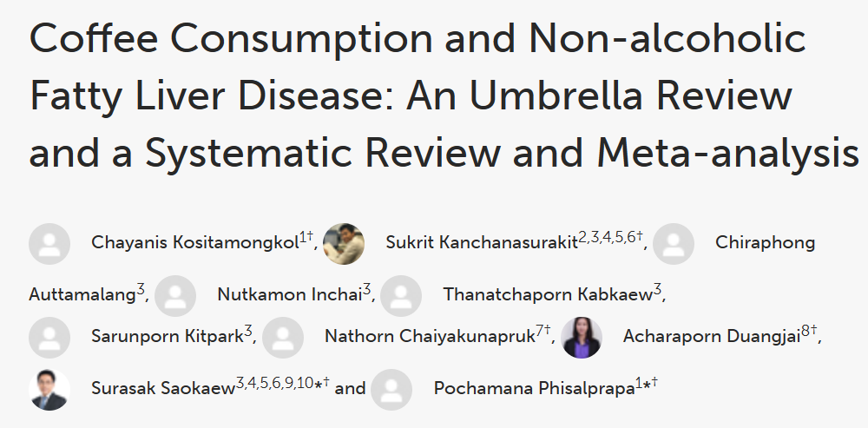Viewport: 868px width, 428px height.
Task: Click Sukrit Kanchanasurakit's profile photo
Action: [344, 243]
